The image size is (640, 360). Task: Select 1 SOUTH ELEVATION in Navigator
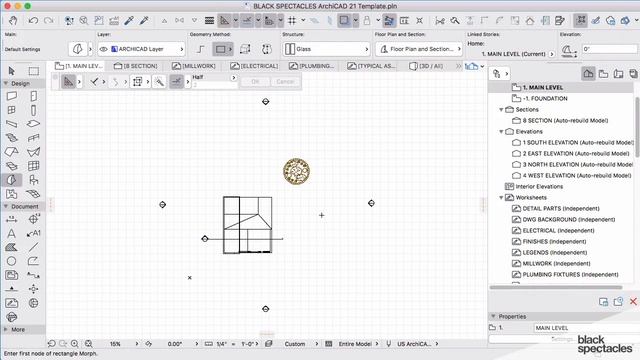[x=578, y=143]
